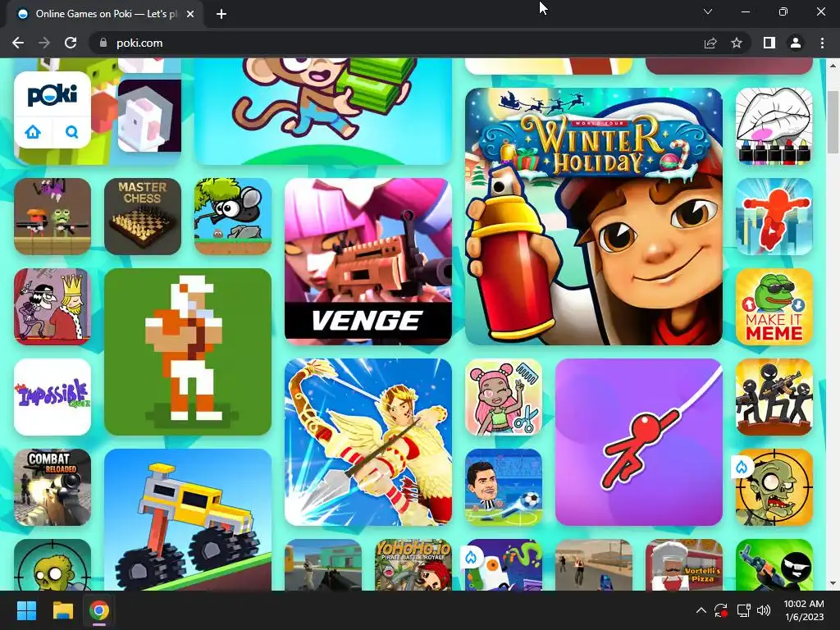Open the retro football player game tile

pyautogui.click(x=188, y=352)
